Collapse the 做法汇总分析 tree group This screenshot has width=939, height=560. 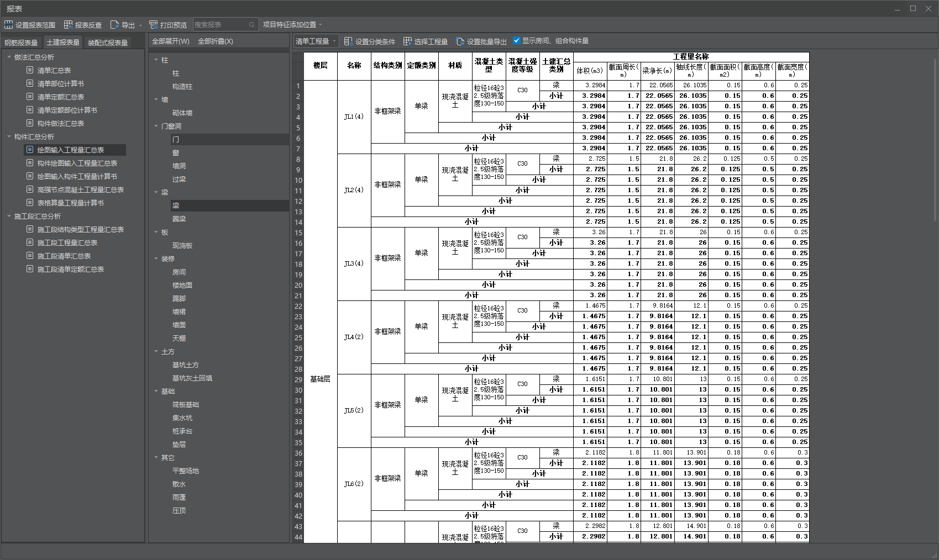click(x=9, y=57)
